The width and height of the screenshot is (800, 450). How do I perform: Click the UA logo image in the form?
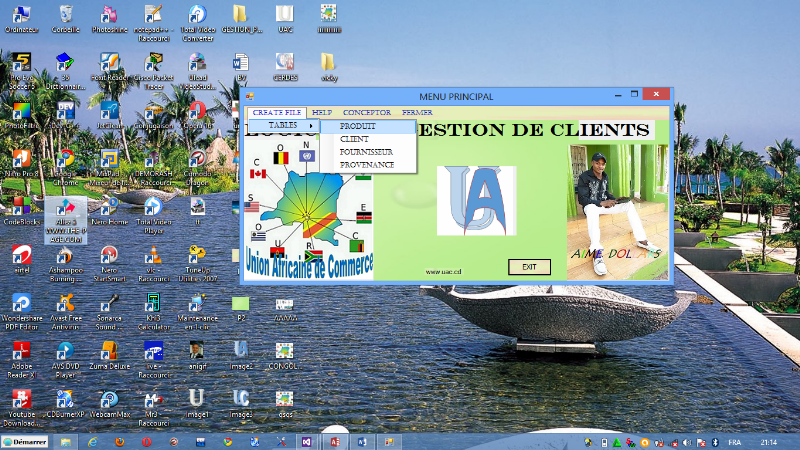476,200
